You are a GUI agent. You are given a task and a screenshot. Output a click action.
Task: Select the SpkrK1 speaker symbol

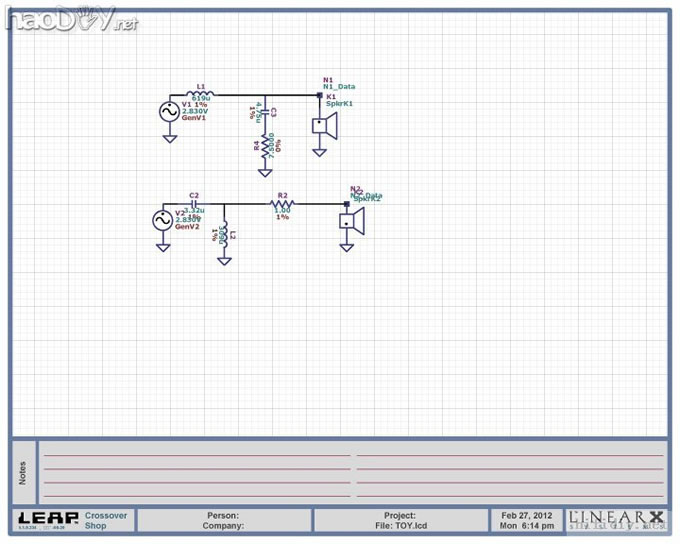(324, 126)
